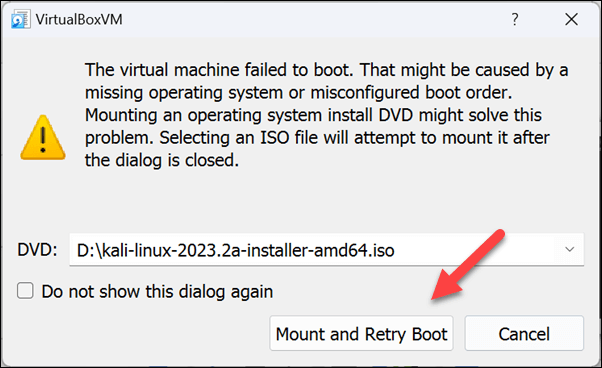This screenshot has width=602, height=368.
Task: Click the 'the dialog is closed.' text line
Action: [162, 160]
